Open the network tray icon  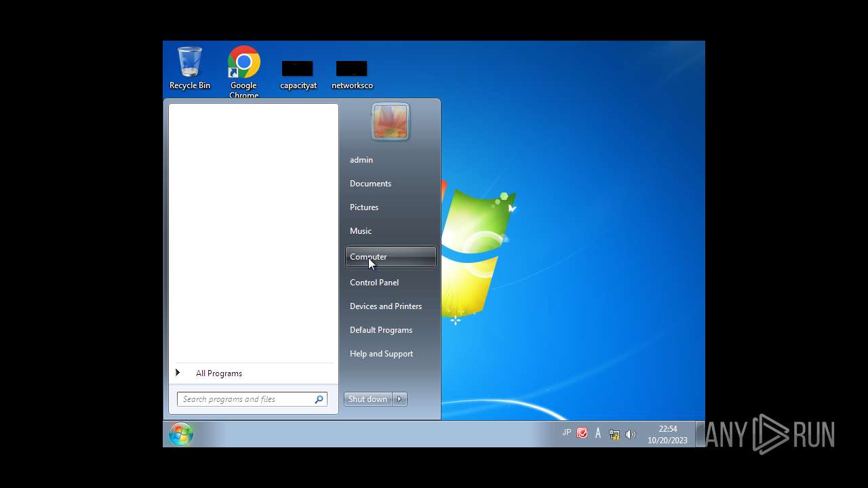pos(614,434)
